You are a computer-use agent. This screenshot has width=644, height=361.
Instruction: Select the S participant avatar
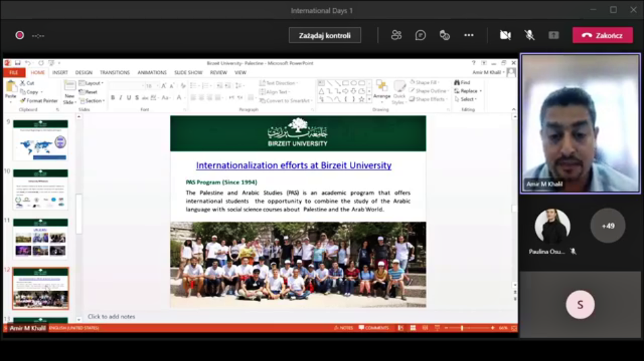tap(580, 305)
